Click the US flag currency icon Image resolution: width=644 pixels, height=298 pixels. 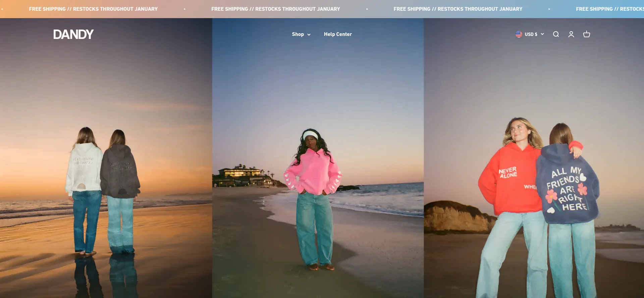(519, 34)
